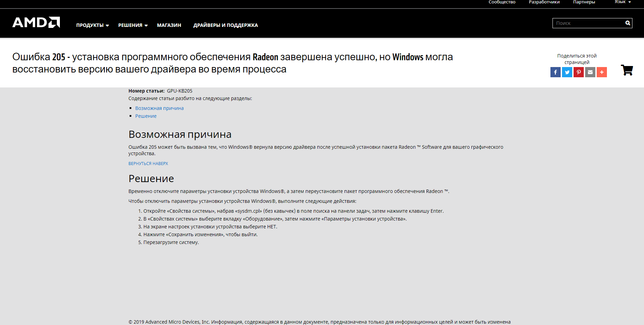Share the page on Twitter
The image size is (644, 325).
coord(567,72)
